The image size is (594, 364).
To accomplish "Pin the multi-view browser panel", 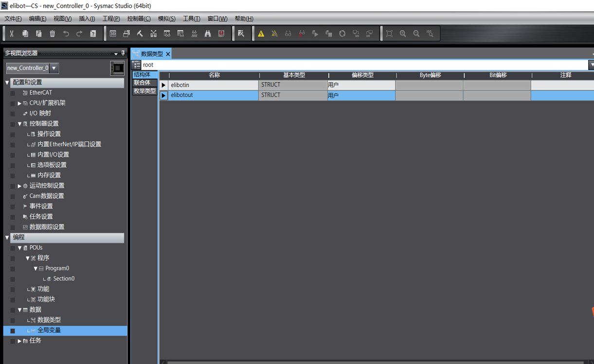I will coord(123,53).
